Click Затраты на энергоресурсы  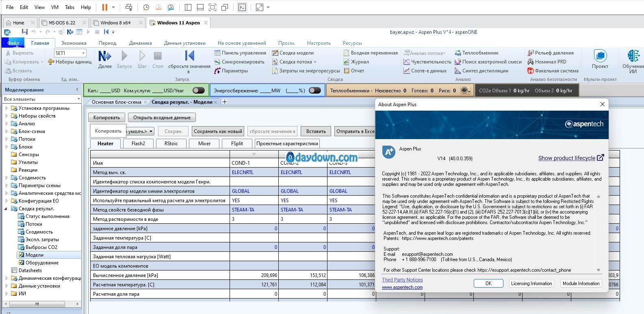coord(306,71)
